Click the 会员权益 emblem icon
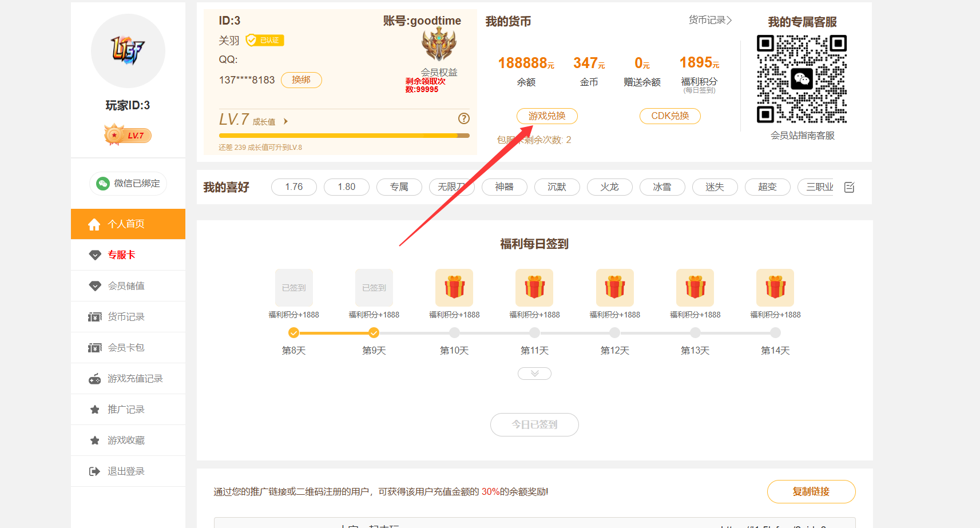Image resolution: width=980 pixels, height=528 pixels. pyautogui.click(x=439, y=45)
